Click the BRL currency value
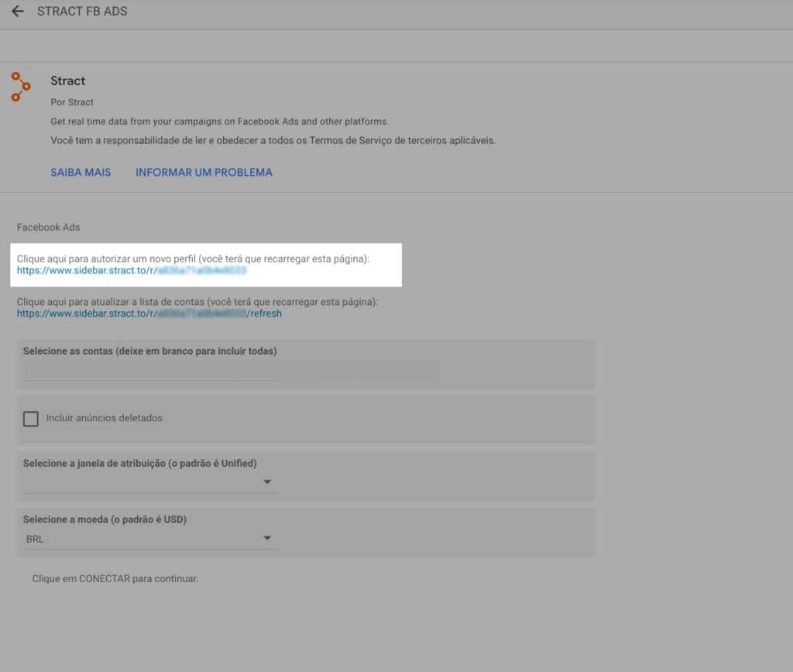 pos(35,539)
